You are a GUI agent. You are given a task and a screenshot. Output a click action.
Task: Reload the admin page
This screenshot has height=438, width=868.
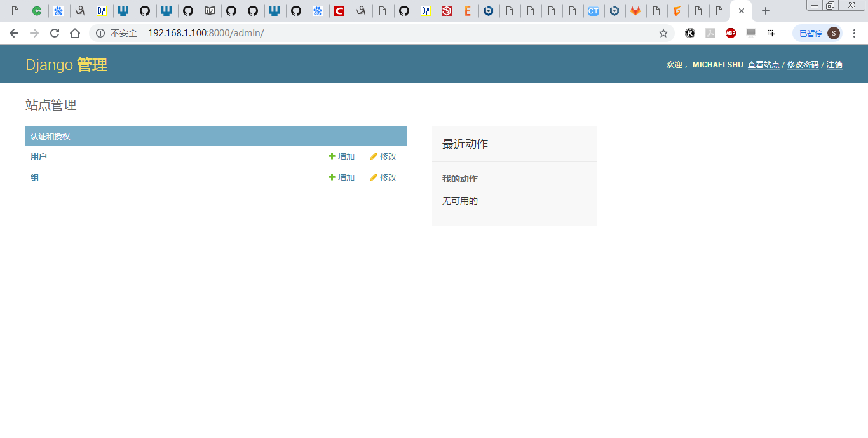click(55, 33)
